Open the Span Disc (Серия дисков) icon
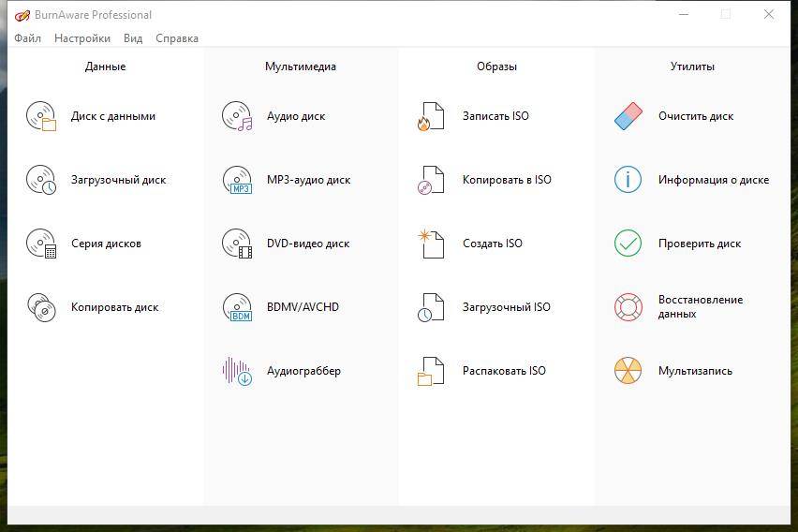Screen dimensions: 798x532 tap(41, 244)
